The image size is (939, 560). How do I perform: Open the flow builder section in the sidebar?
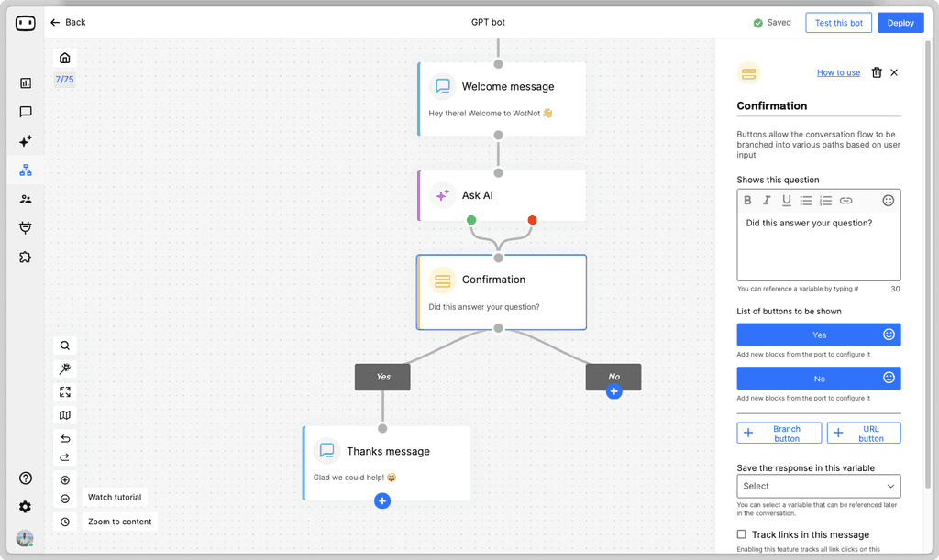pyautogui.click(x=25, y=170)
